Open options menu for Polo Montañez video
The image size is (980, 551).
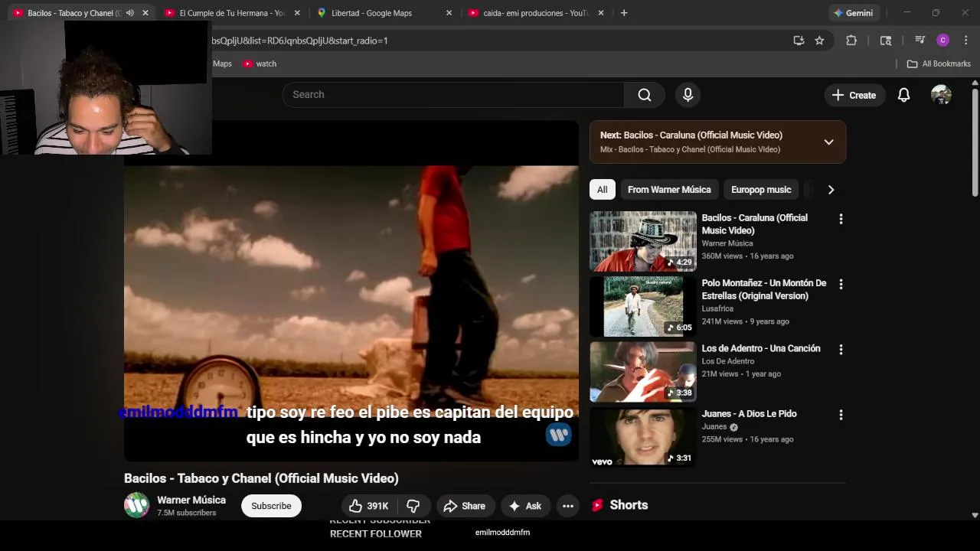click(841, 284)
